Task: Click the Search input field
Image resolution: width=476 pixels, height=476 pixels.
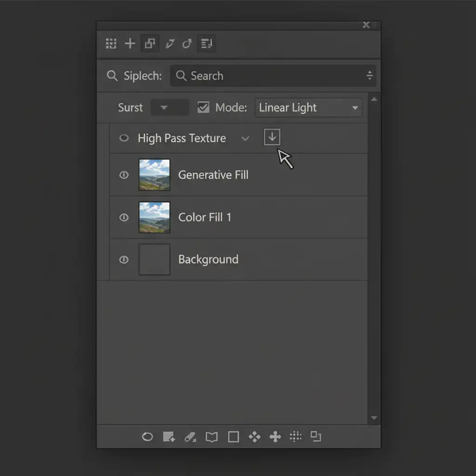Action: (x=272, y=76)
